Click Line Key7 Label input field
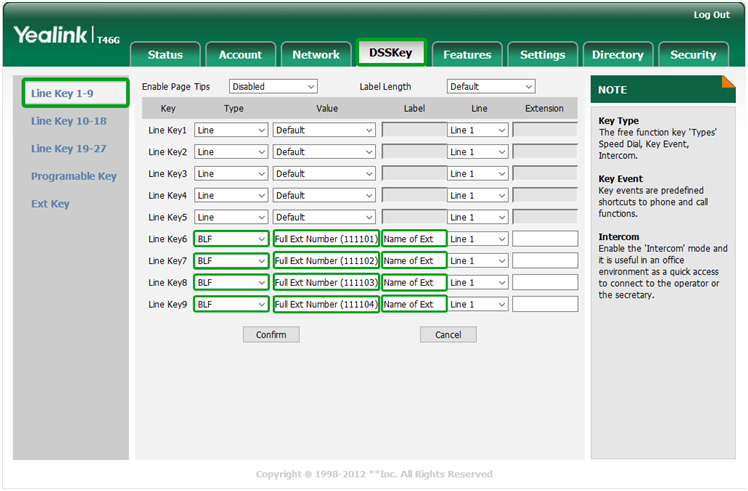 (413, 261)
